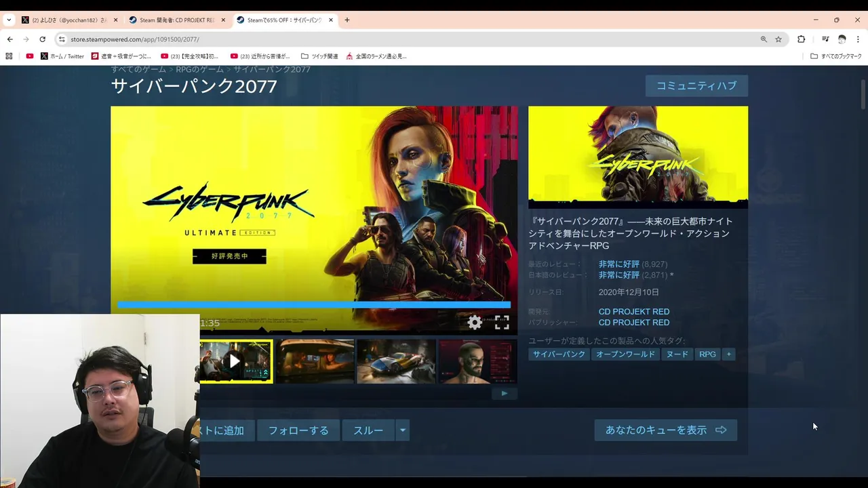The height and width of the screenshot is (488, 868).
Task: Close the current Cyberpunk Steam tab
Action: coord(331,20)
